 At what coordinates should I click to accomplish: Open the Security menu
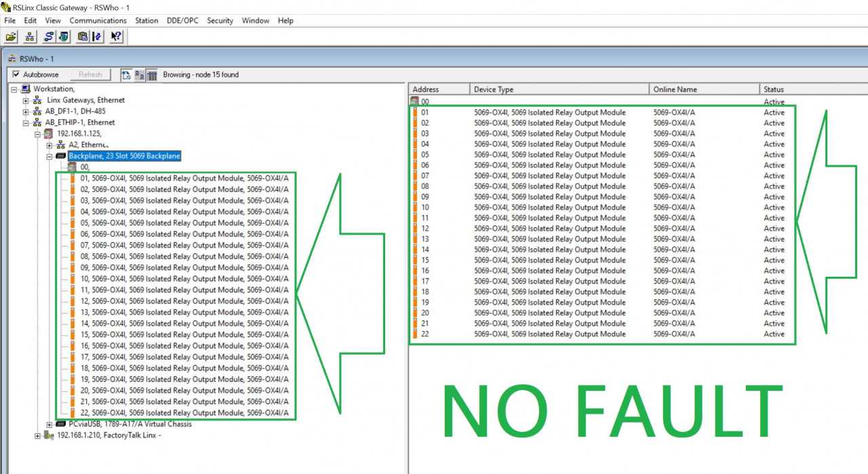click(220, 20)
